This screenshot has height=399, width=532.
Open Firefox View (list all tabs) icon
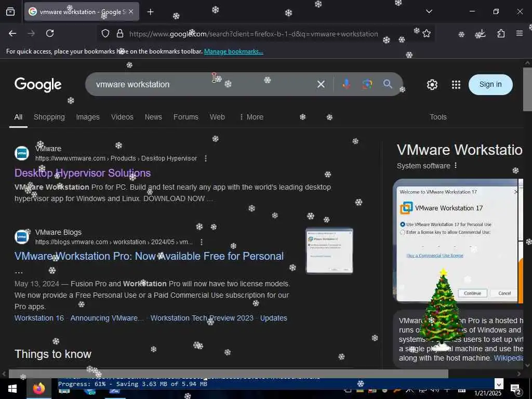tap(10, 12)
